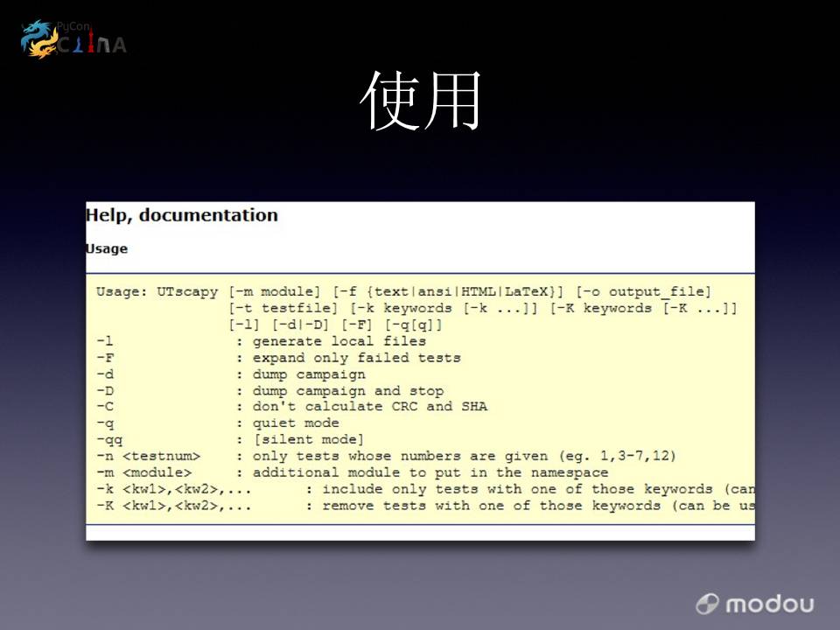
Task: Click the slide title 使用
Action: 421,101
